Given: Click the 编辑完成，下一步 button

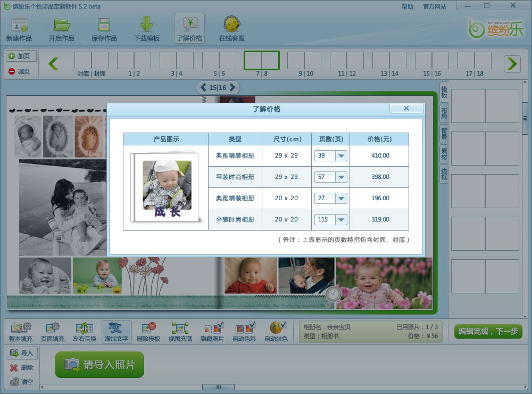Looking at the screenshot, I should 488,331.
